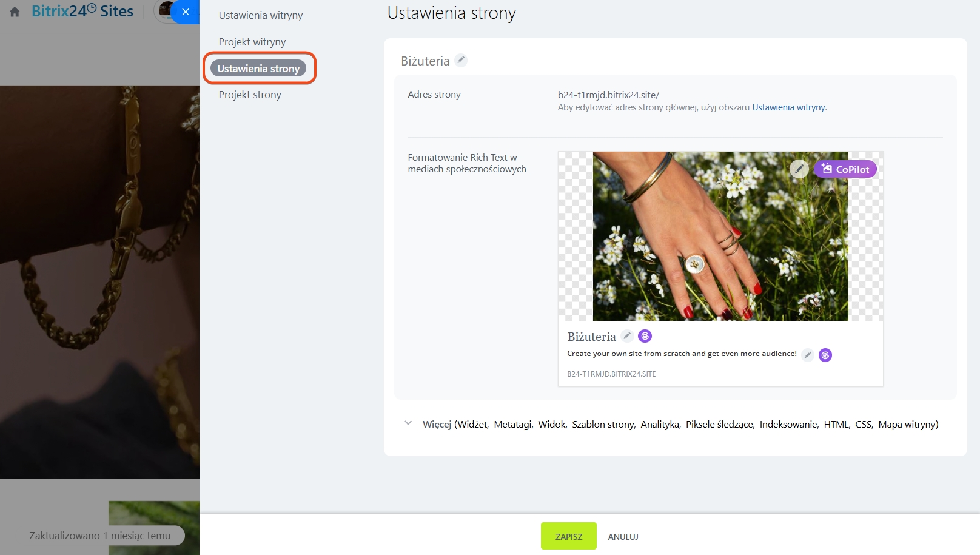
Task: Close the settings slider with the X button
Action: pyautogui.click(x=186, y=12)
